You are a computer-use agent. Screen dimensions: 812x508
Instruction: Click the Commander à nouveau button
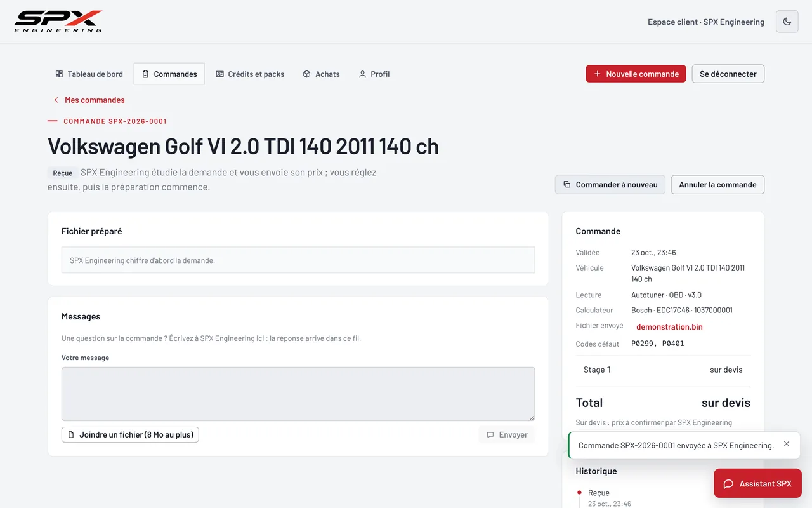tap(610, 185)
